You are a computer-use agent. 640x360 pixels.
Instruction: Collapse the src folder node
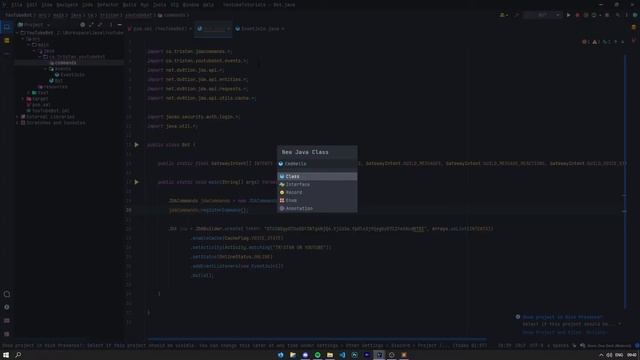click(x=23, y=39)
